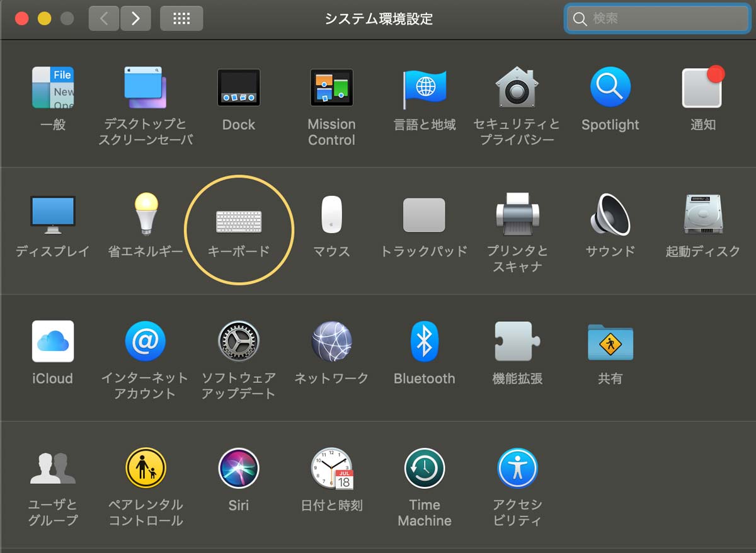
Task: Open the 通知 (Notifications) pane with red badge
Action: click(701, 88)
